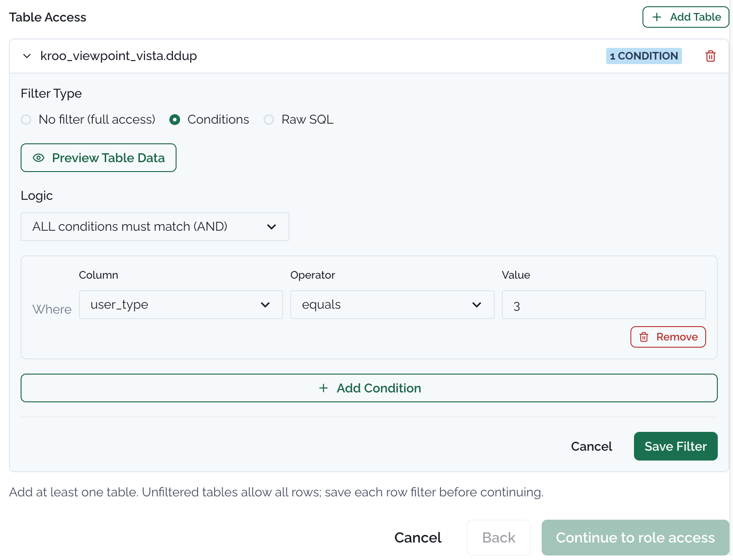The image size is (733, 560).
Task: Click the Back button
Action: point(499,538)
